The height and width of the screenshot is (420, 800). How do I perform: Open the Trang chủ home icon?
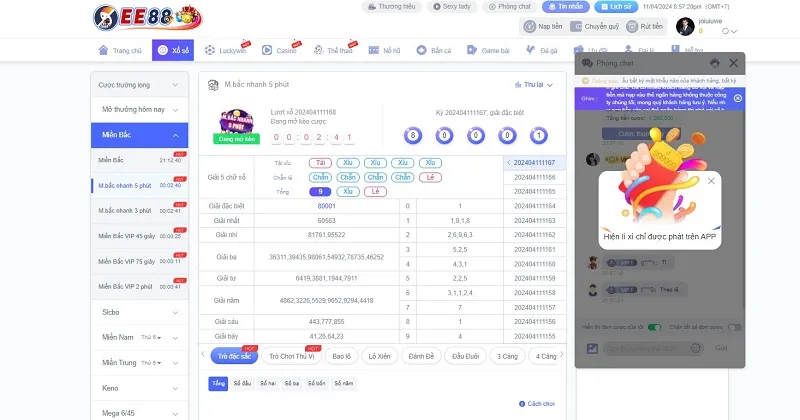tap(103, 50)
